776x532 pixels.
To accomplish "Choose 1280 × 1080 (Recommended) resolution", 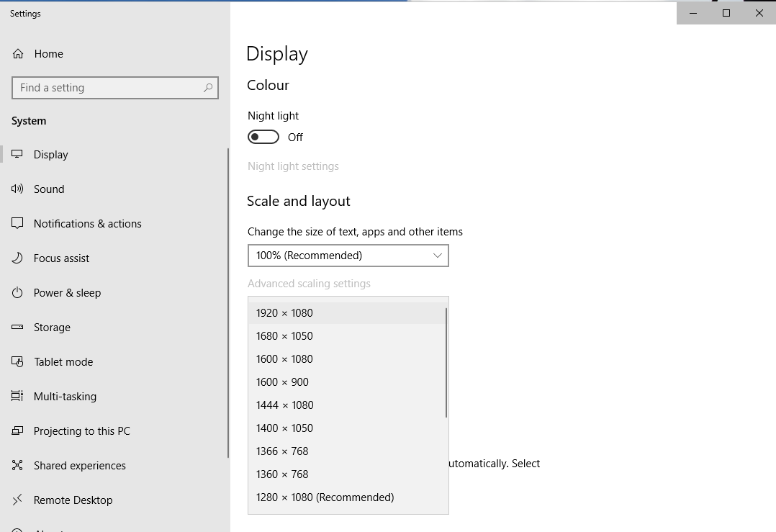I will click(x=325, y=497).
